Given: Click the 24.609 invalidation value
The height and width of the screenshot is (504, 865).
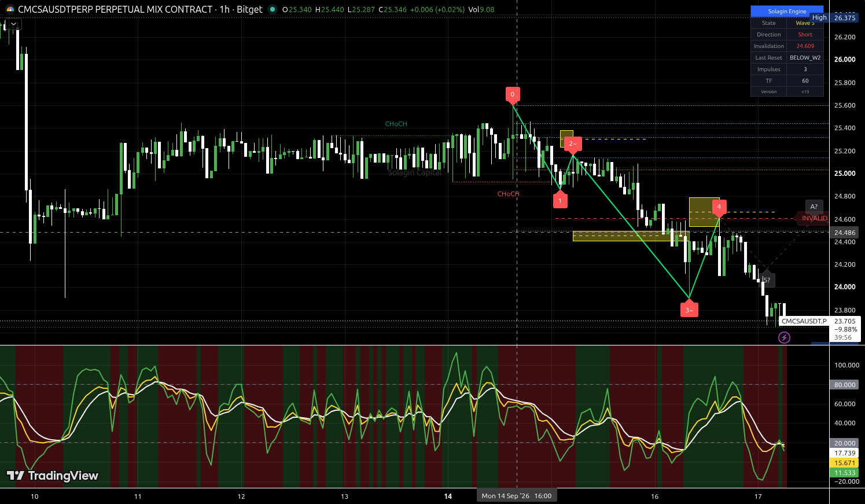Looking at the screenshot, I should (x=805, y=46).
